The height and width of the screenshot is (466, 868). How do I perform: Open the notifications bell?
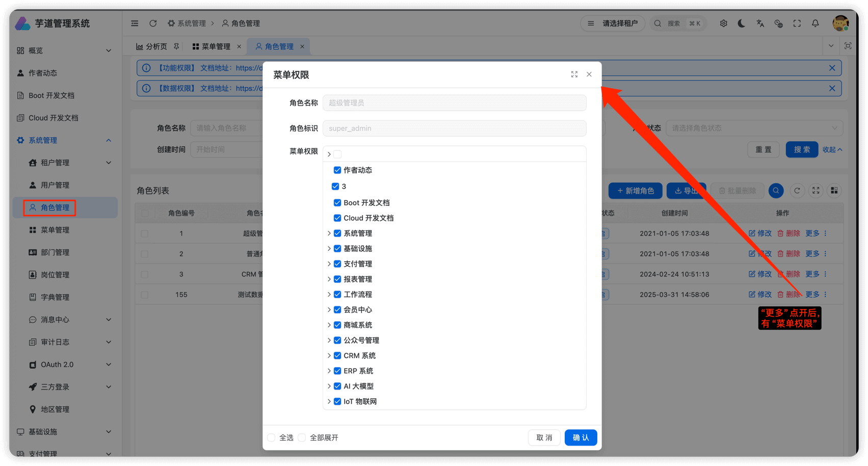(815, 23)
